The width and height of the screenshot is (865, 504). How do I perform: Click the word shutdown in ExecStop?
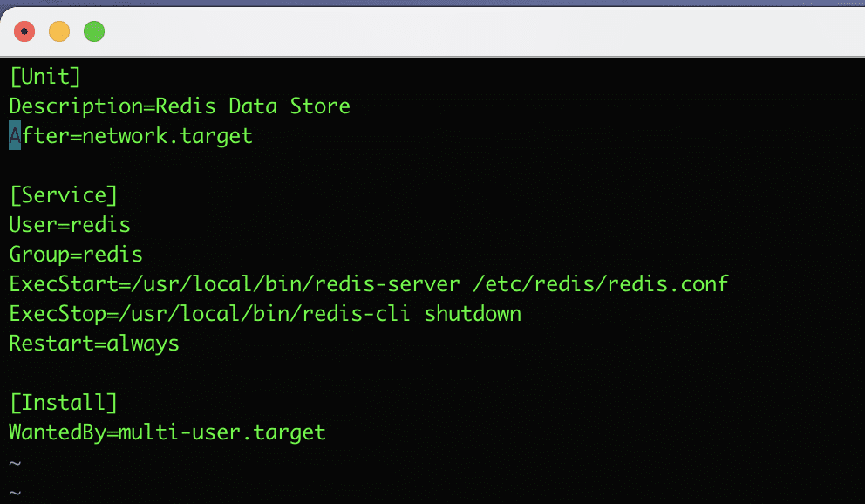coord(473,314)
